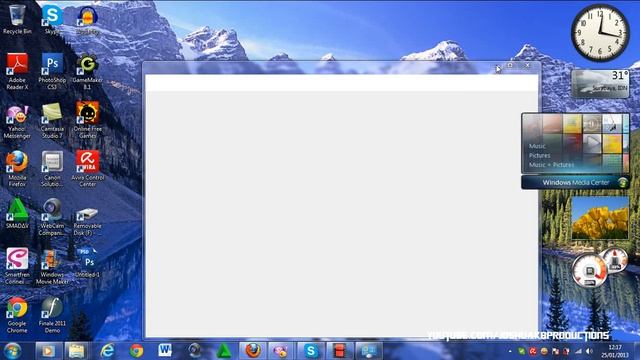The width and height of the screenshot is (640, 360).
Task: Select the Untitled-1 PSD file on desktop
Action: [x=87, y=262]
